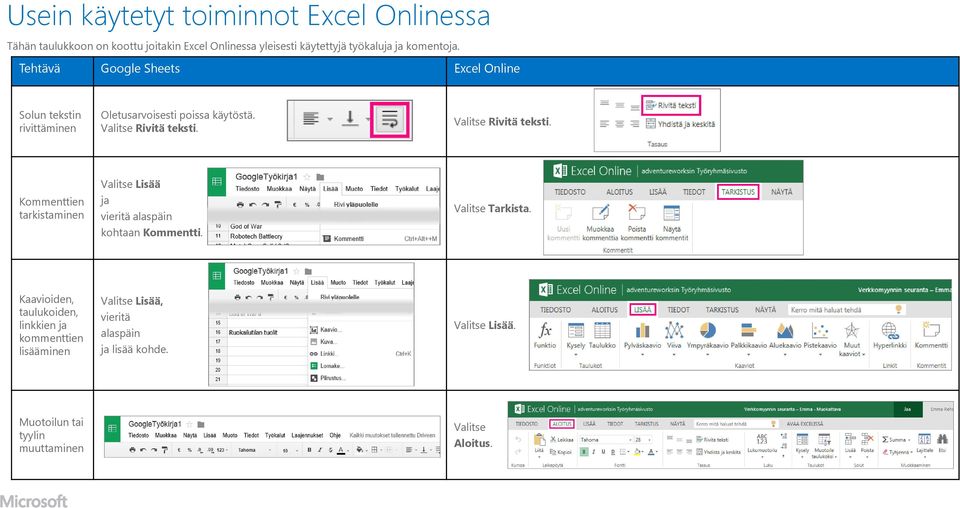Image resolution: width=960 pixels, height=508 pixels.
Task: Click Leikkaa in the Excel Leikepöytä group
Action: pyautogui.click(x=562, y=439)
